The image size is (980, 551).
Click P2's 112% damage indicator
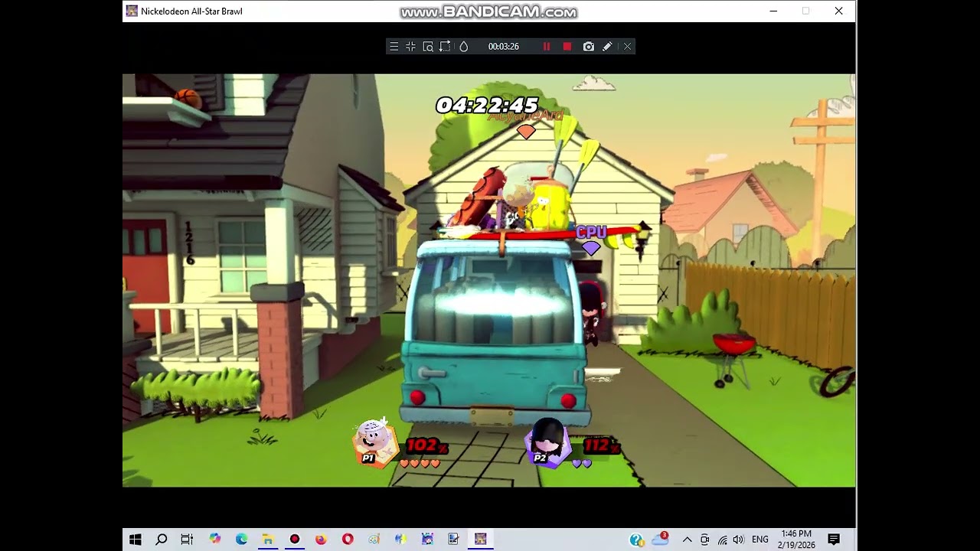point(600,445)
